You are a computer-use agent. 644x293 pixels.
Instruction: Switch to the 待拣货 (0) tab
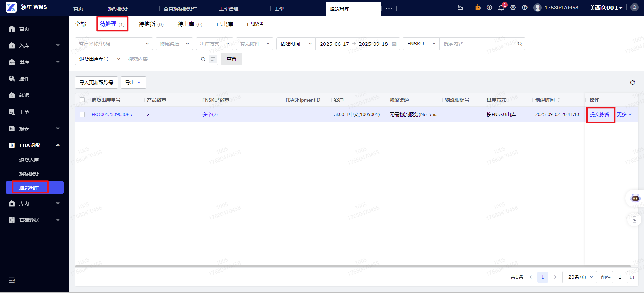click(151, 24)
